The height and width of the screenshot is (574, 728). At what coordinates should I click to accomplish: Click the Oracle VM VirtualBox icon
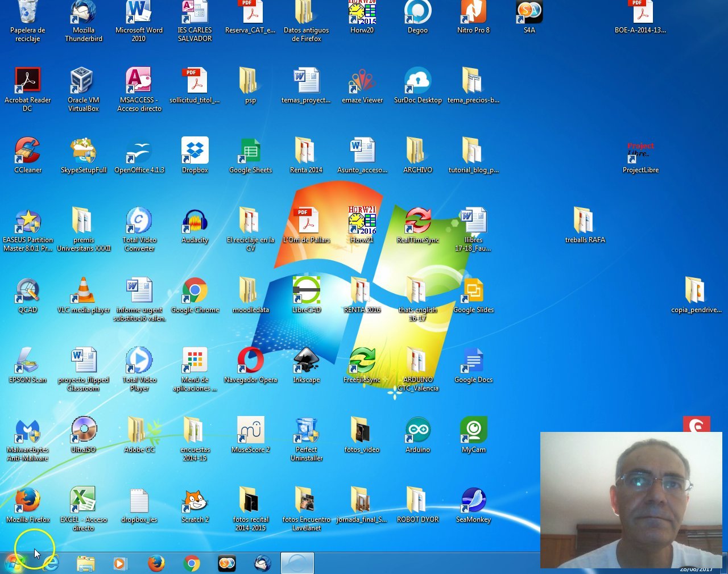coord(83,82)
